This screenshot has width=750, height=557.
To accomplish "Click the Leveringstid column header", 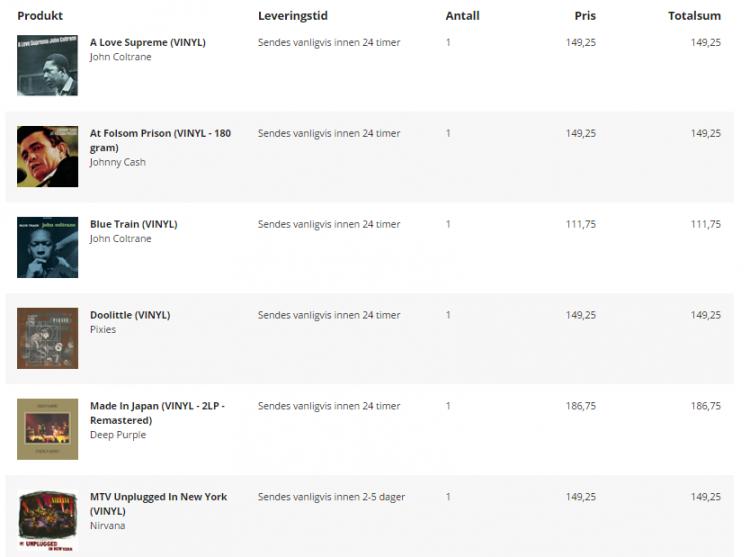I will [x=293, y=16].
